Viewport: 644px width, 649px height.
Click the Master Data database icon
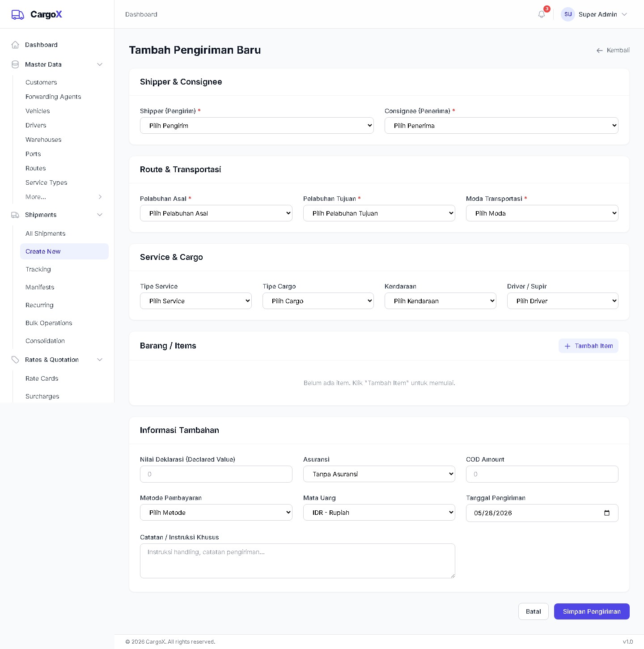15,64
